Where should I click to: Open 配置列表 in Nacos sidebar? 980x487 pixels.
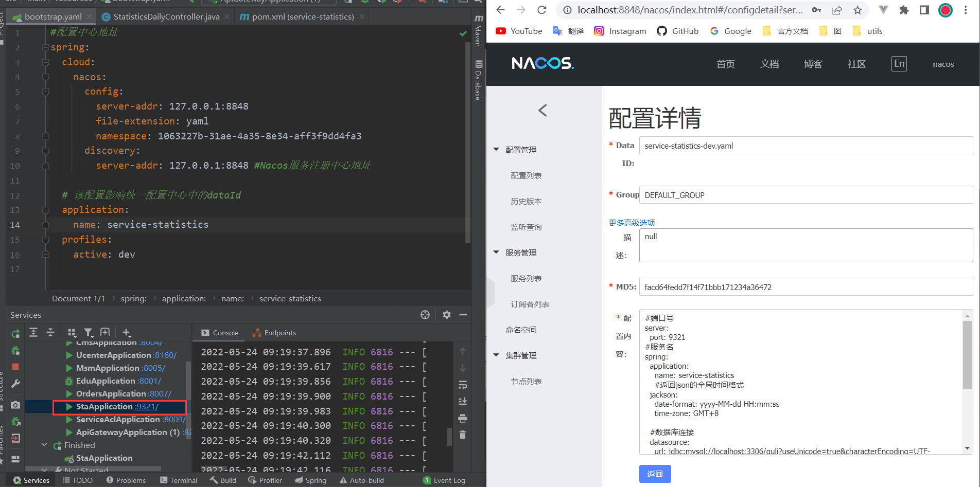[526, 175]
